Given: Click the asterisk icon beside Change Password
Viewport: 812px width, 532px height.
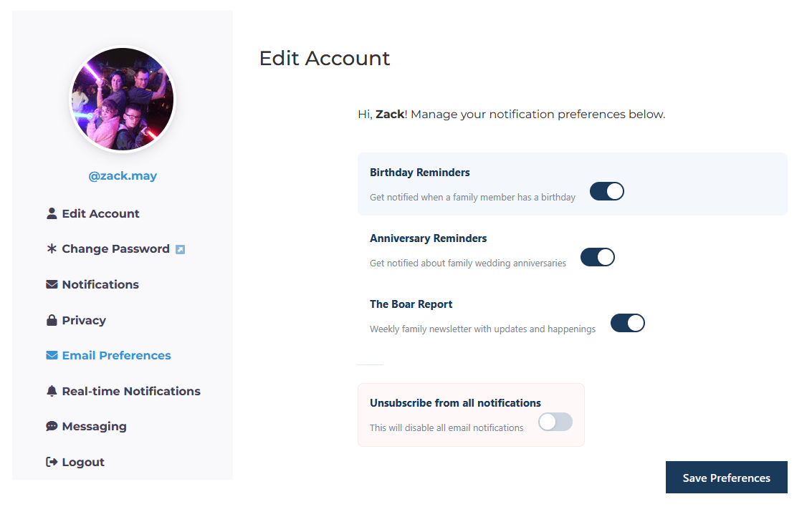Looking at the screenshot, I should coord(52,249).
